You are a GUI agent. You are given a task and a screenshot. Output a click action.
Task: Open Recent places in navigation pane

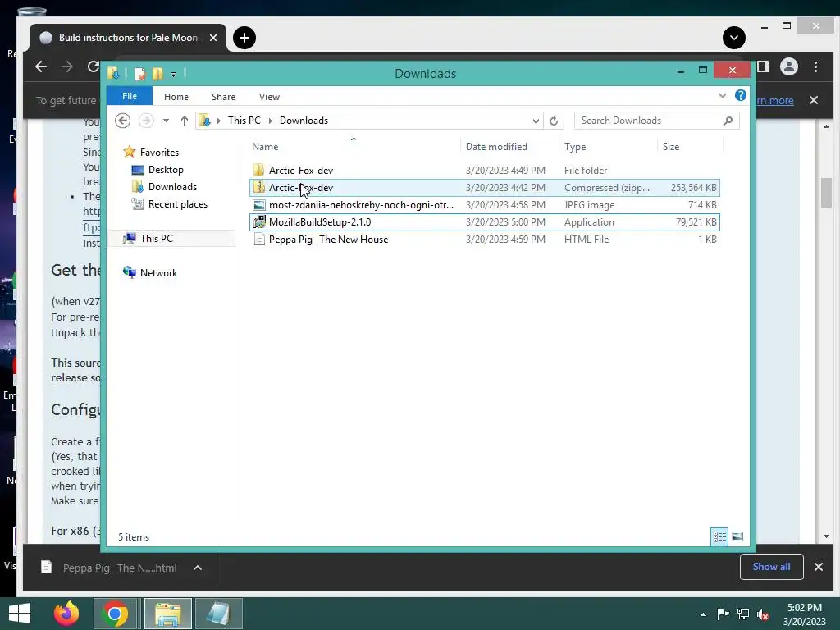pos(177,203)
